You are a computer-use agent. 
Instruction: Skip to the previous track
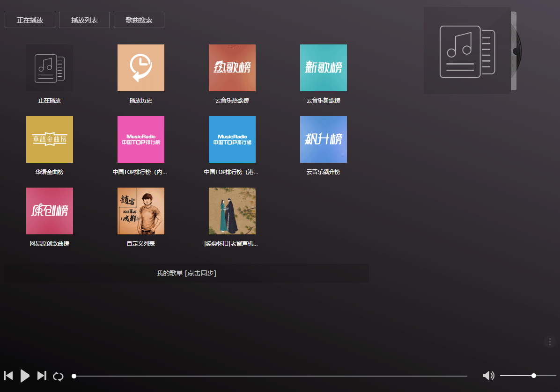pyautogui.click(x=8, y=376)
